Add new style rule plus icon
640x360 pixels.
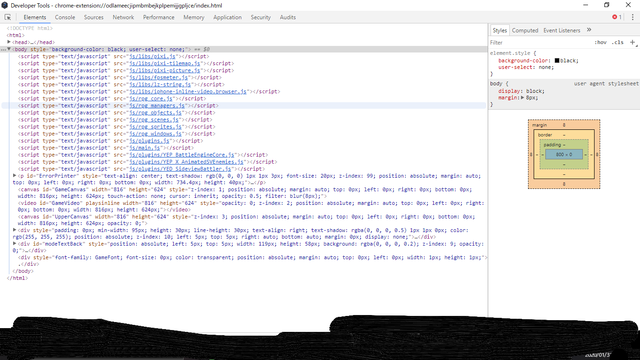click(633, 42)
